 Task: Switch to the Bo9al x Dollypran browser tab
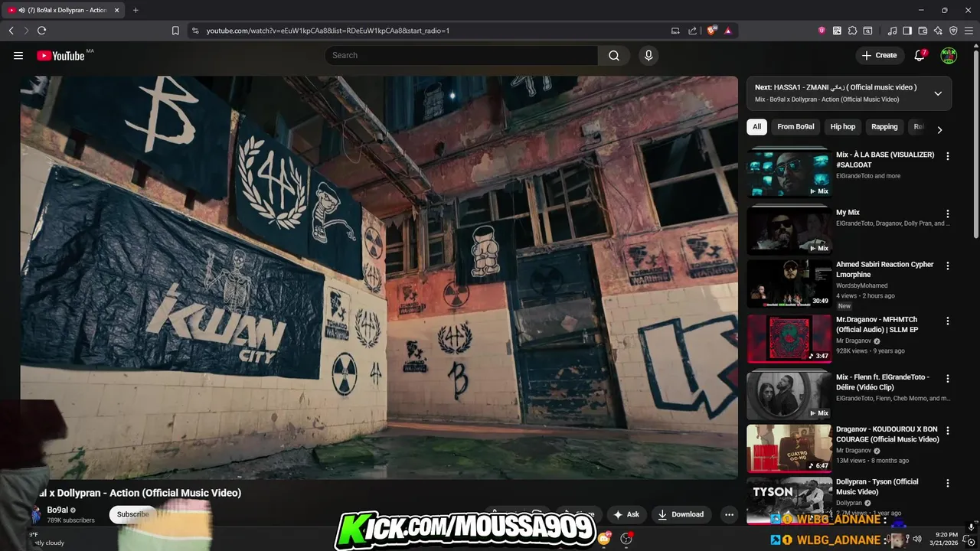63,10
